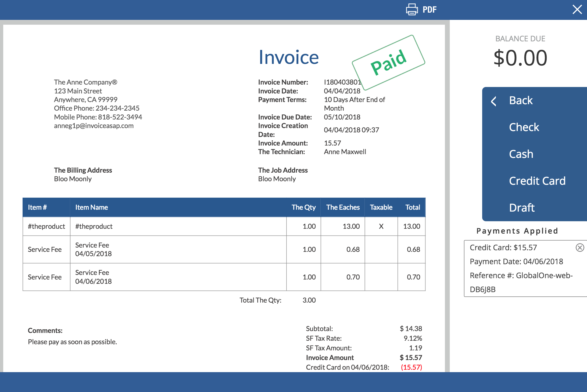Screen dimensions: 587x392
Task: Select the Credit Card payment method
Action: pyautogui.click(x=537, y=181)
